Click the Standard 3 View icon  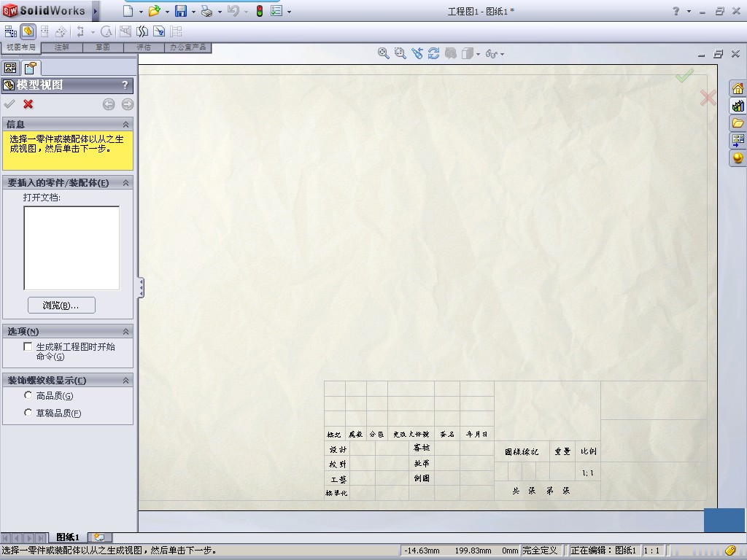(10, 32)
